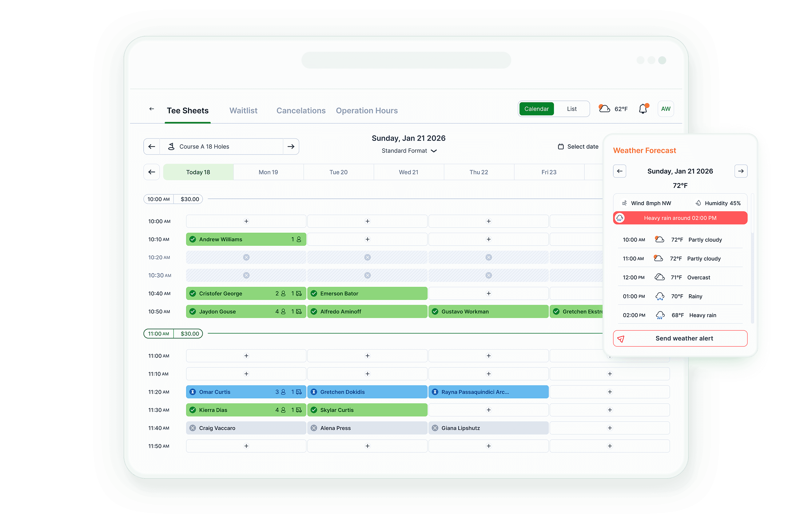Select Wed 21 in the date strip
Viewport: 812px width, 523px height.
pyautogui.click(x=408, y=172)
